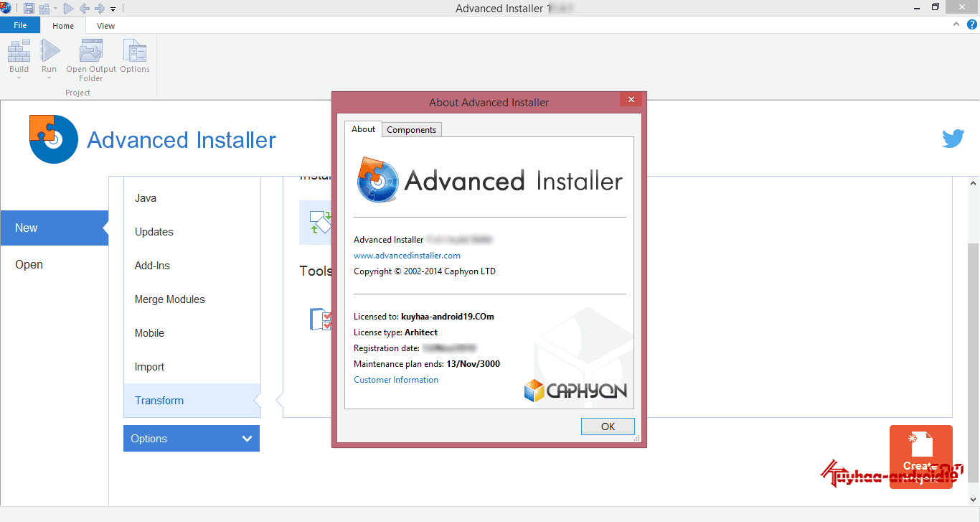Viewport: 980px width, 522px height.
Task: Click the Create Project button
Action: coord(920,457)
